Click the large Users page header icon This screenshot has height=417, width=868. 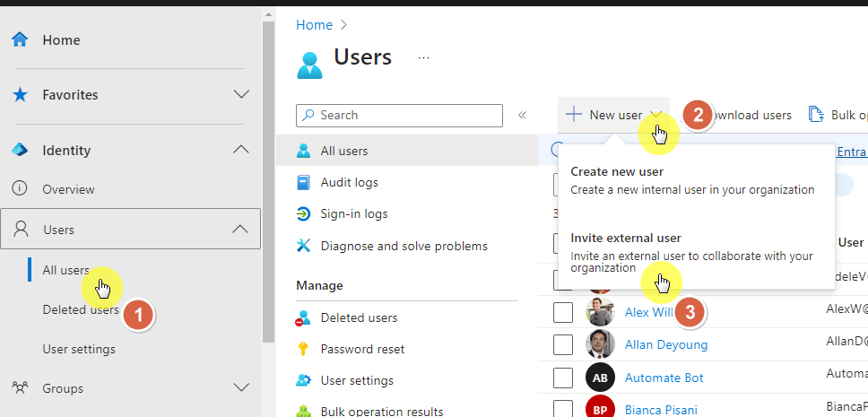[x=310, y=65]
